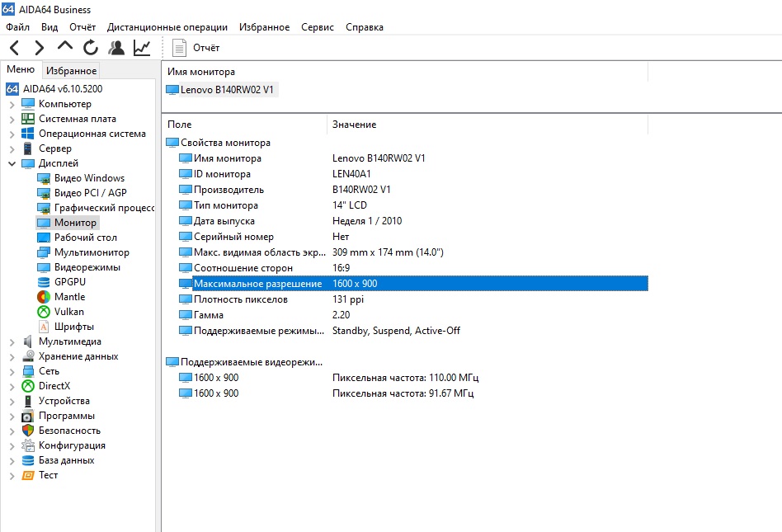Expand the Тест tree node
This screenshot has width=782, height=532.
[x=12, y=476]
